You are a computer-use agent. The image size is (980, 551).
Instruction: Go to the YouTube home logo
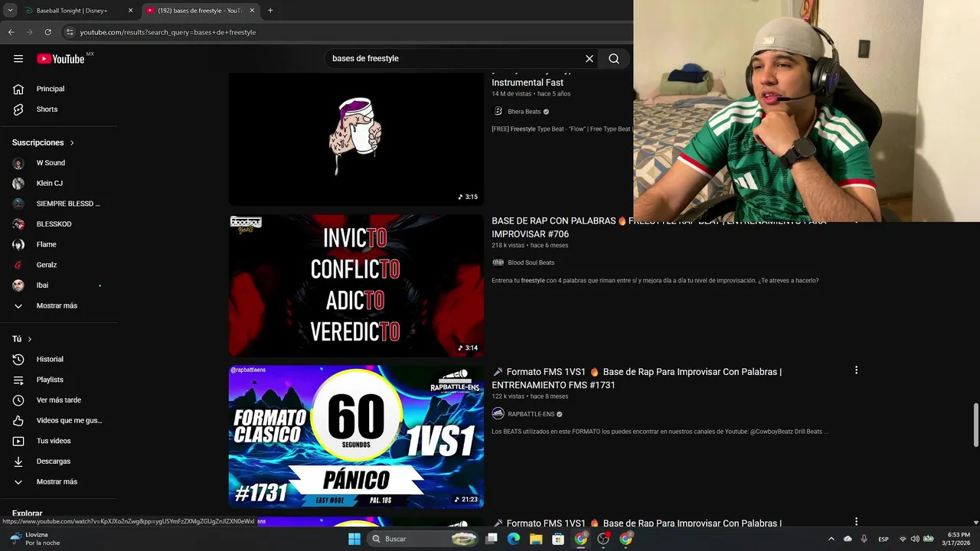(60, 59)
